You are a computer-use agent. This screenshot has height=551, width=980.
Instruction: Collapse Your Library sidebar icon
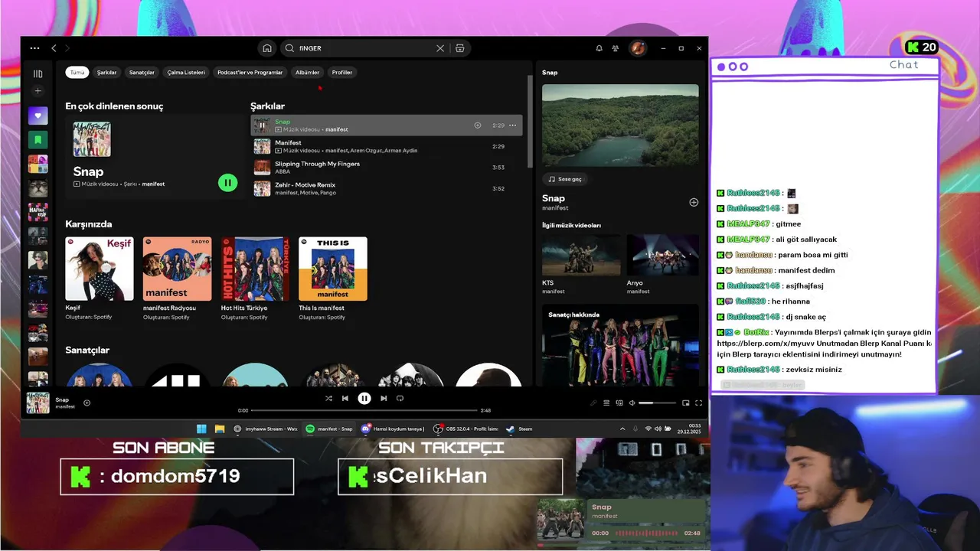tap(38, 73)
